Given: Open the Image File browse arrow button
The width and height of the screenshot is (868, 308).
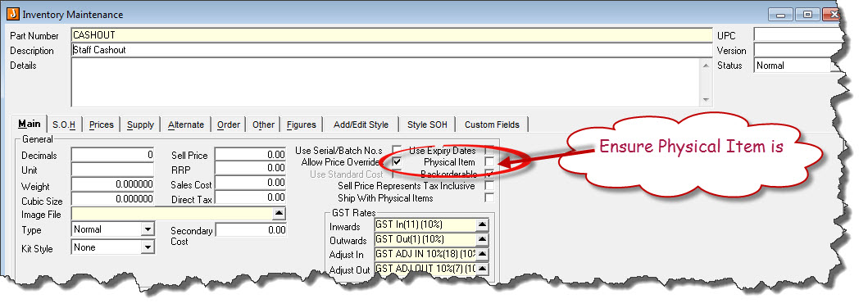Looking at the screenshot, I should pos(279,214).
